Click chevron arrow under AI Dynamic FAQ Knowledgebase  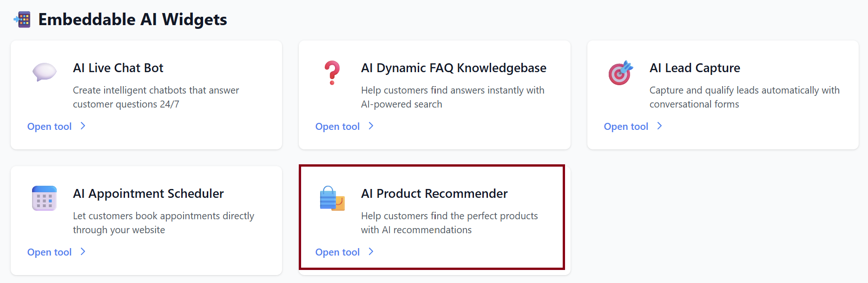click(371, 126)
